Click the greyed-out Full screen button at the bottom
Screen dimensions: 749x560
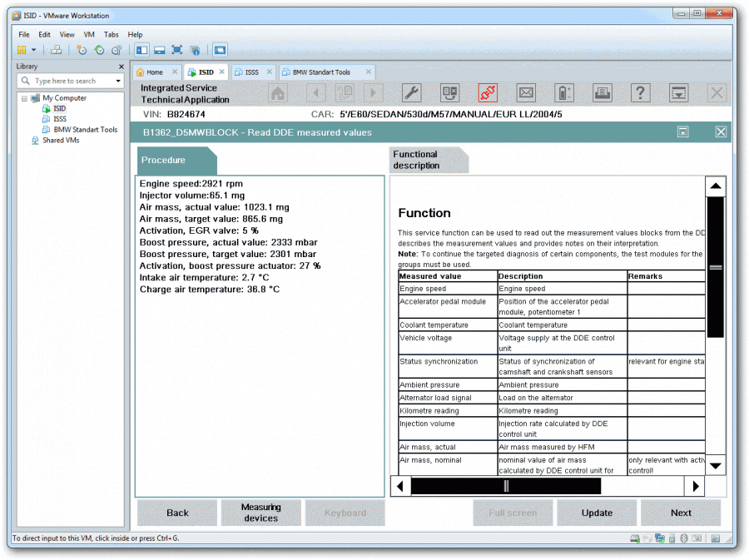(513, 513)
